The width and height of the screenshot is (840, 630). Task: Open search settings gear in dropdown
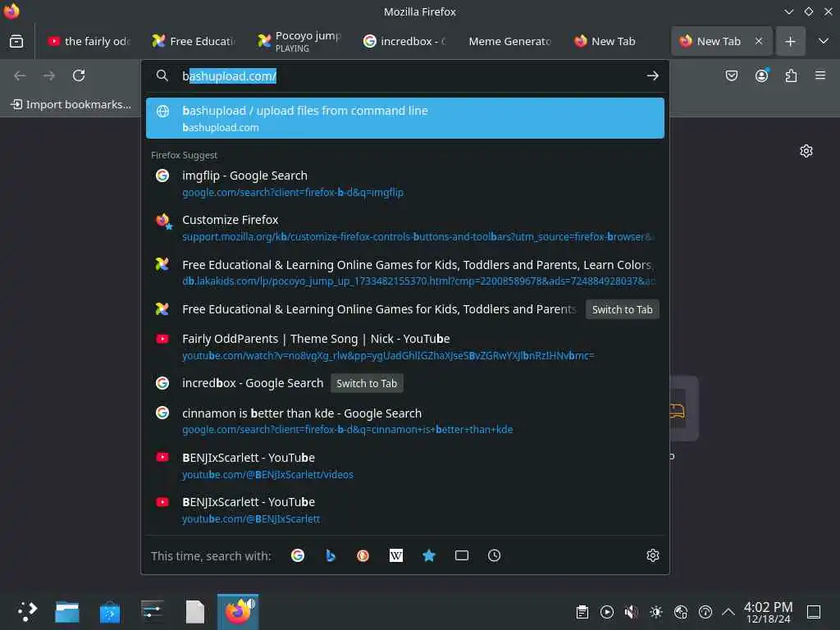pyautogui.click(x=652, y=555)
